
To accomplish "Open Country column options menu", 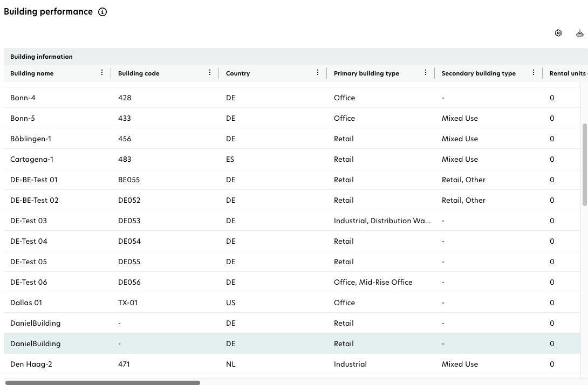I will point(318,72).
